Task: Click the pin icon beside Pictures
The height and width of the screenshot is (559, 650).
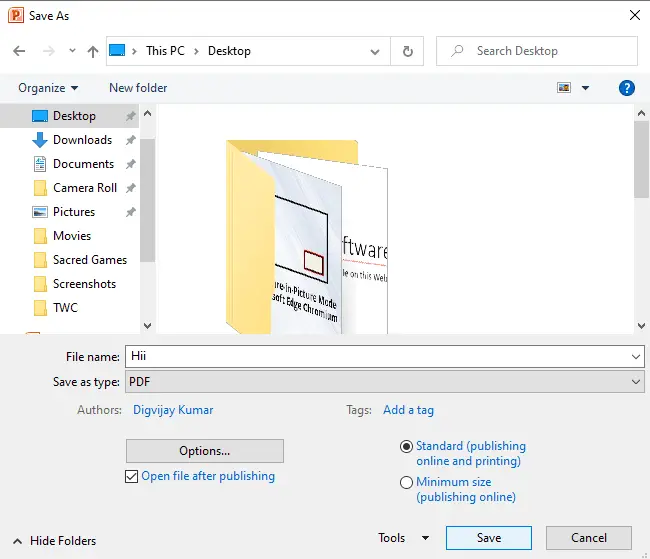Action: (x=131, y=212)
